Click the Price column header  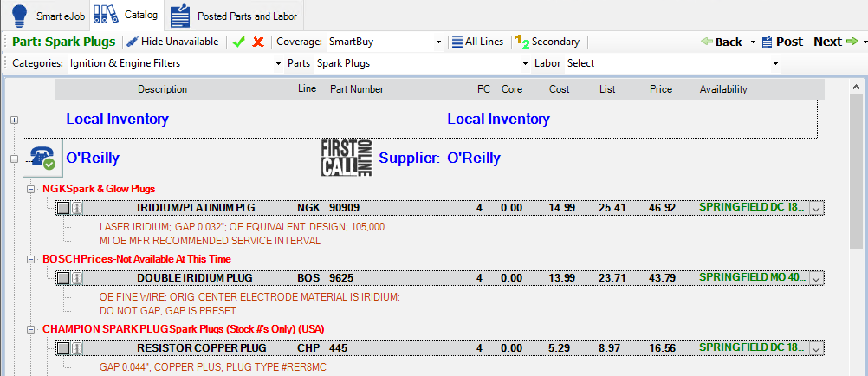[x=661, y=89]
